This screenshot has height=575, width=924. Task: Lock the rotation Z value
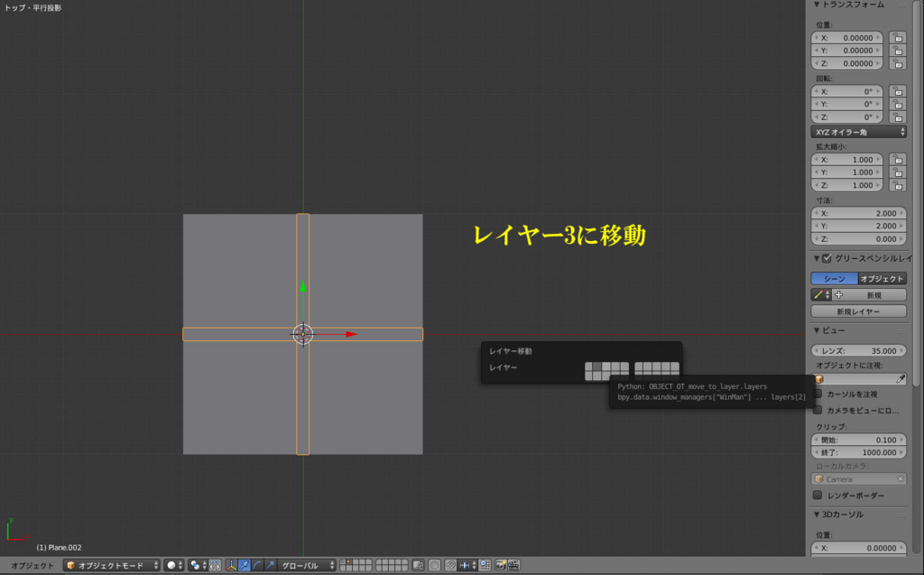point(898,117)
